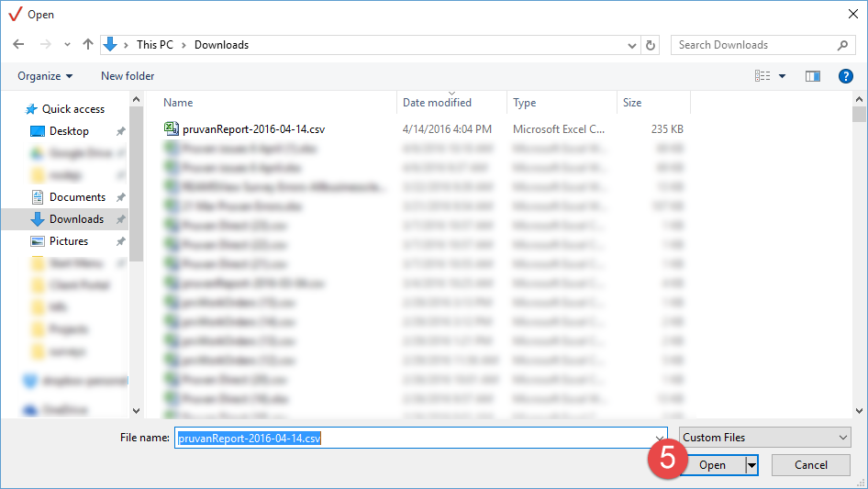Open the Organize dropdown menu
This screenshot has width=868, height=489.
point(44,76)
